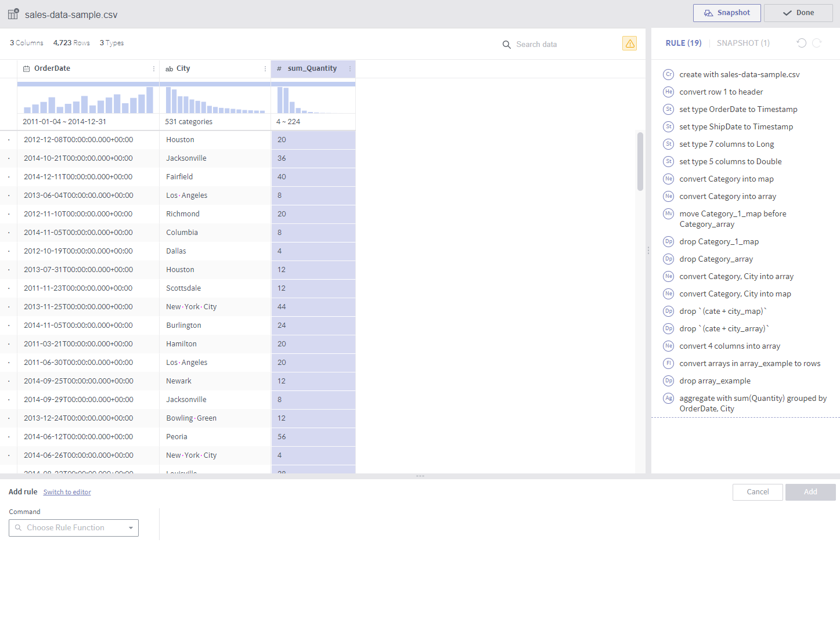840x626 pixels.
Task: Click the '2011-01-04 ~ 2014-12-31' range label
Action: [x=64, y=122]
